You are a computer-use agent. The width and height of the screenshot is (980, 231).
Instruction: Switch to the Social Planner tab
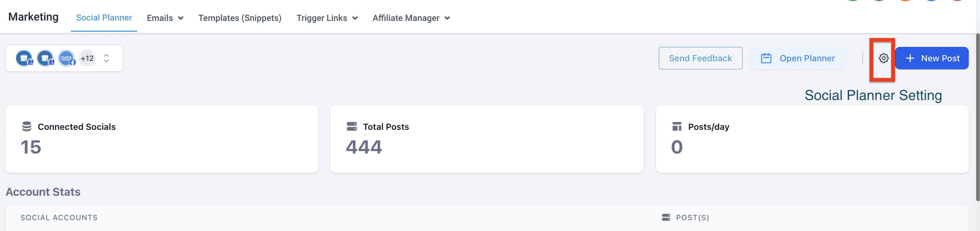click(x=104, y=18)
